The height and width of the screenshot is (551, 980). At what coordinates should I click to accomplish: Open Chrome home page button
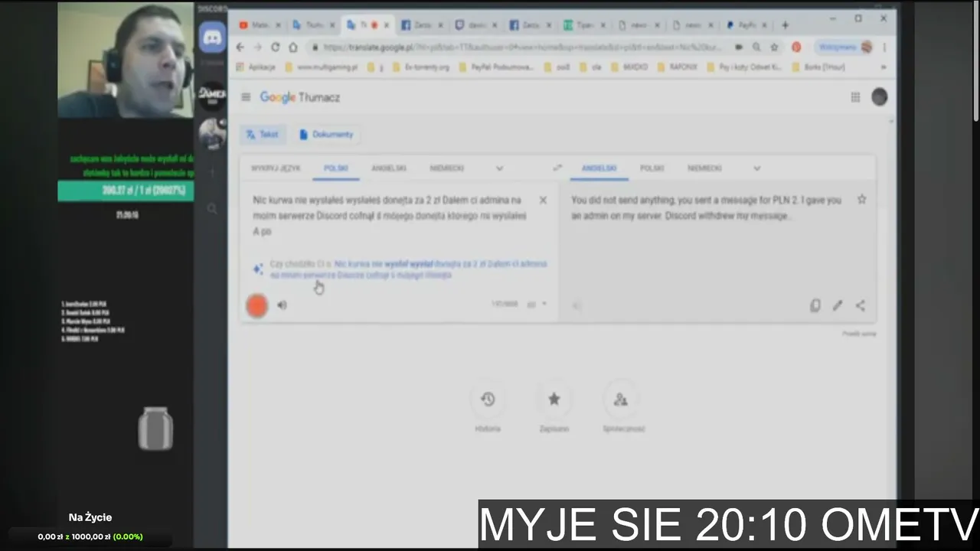click(292, 47)
